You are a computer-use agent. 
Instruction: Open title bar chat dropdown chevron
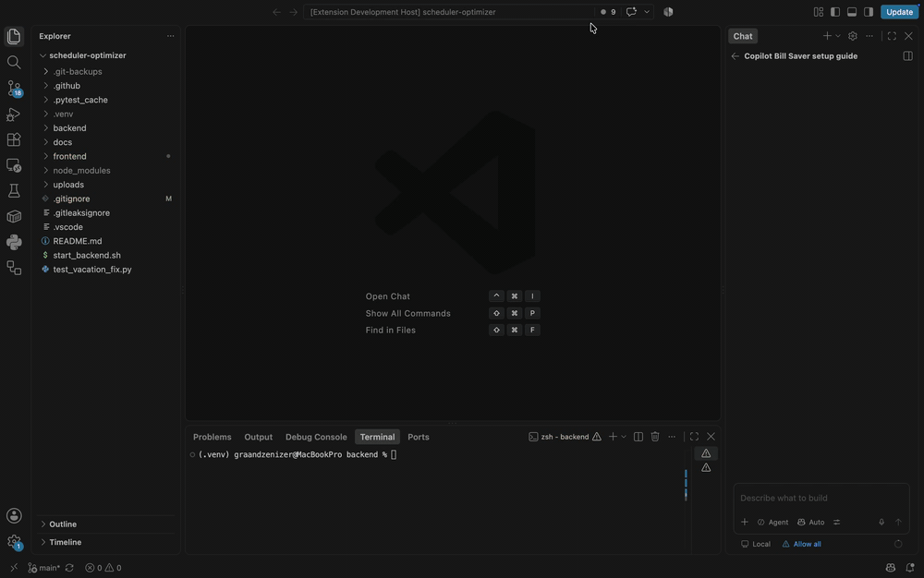[647, 12]
